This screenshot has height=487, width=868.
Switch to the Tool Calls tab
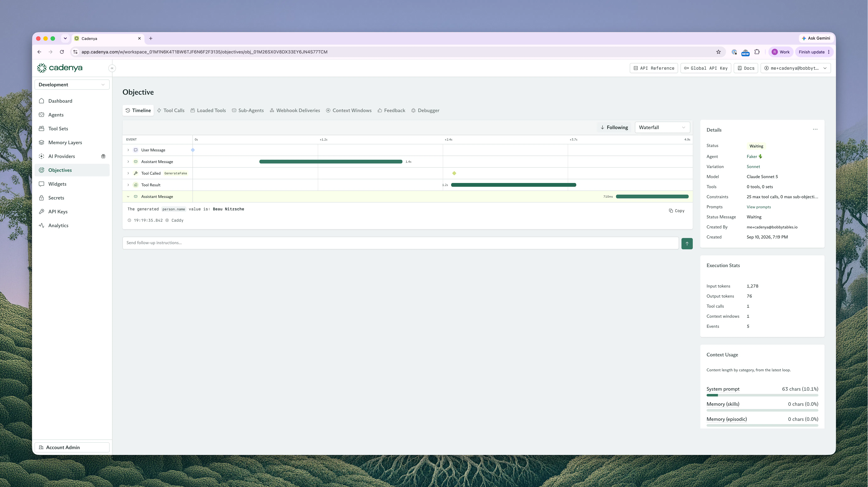(x=171, y=110)
